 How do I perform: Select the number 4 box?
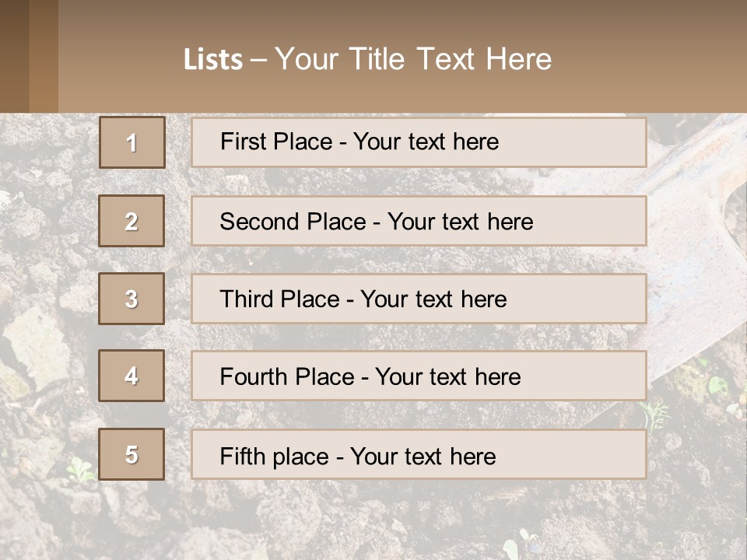click(132, 376)
